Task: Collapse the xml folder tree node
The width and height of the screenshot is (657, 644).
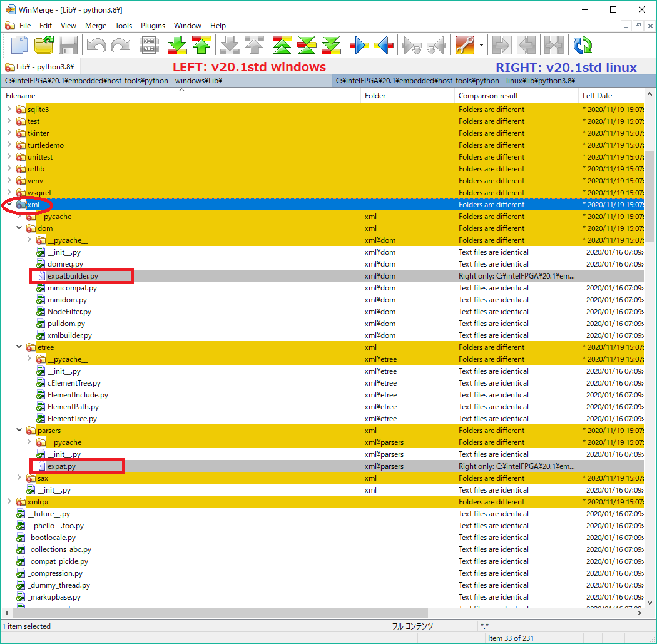Action: pos(9,205)
